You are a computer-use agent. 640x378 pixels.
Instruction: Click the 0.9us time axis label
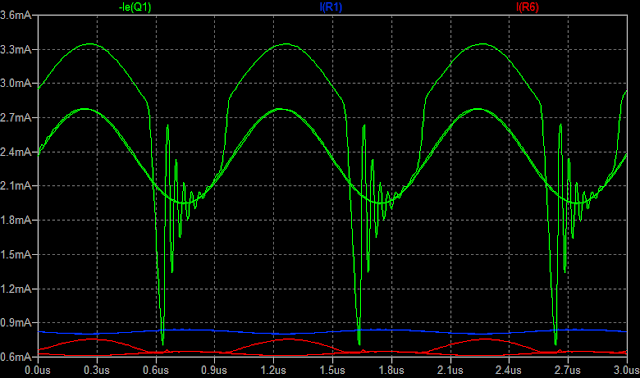pos(214,370)
